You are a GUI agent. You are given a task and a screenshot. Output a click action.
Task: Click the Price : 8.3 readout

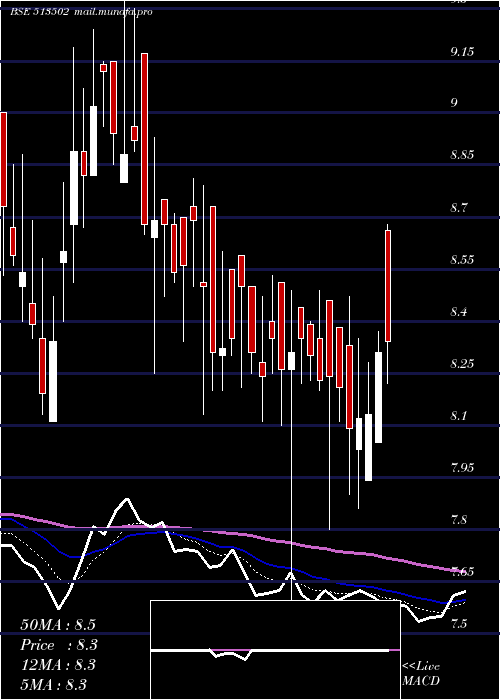pos(59,645)
